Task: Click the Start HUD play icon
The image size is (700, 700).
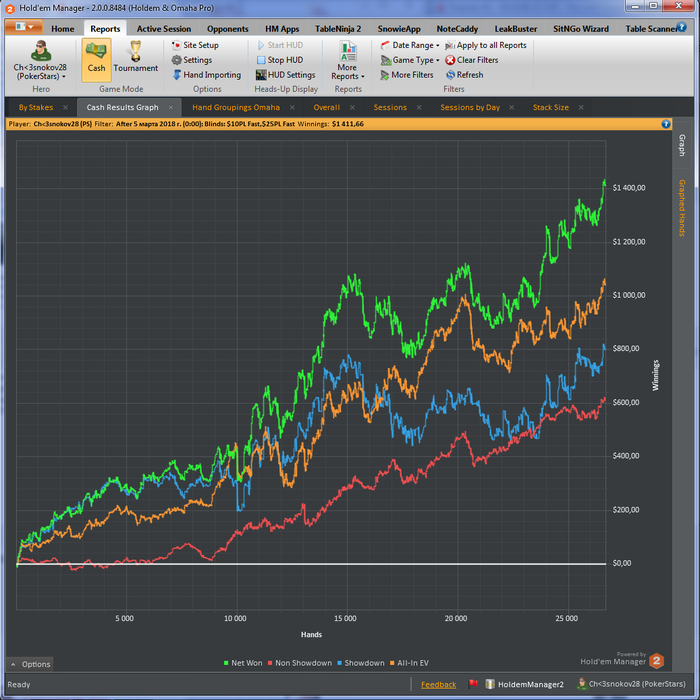Action: click(261, 45)
